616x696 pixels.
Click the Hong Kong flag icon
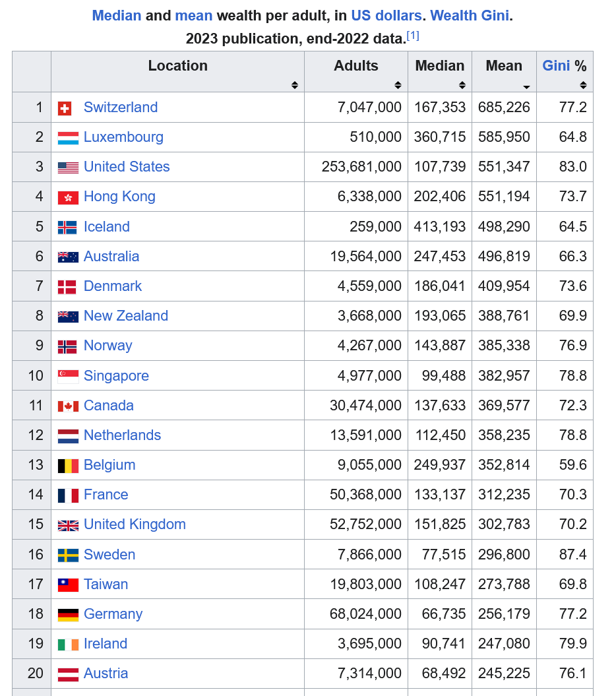coord(68,197)
